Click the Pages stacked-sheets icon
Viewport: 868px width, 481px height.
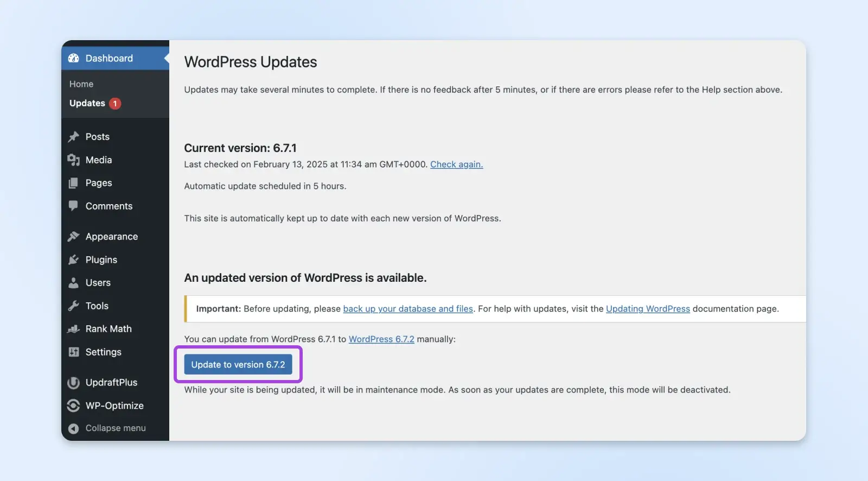click(74, 183)
